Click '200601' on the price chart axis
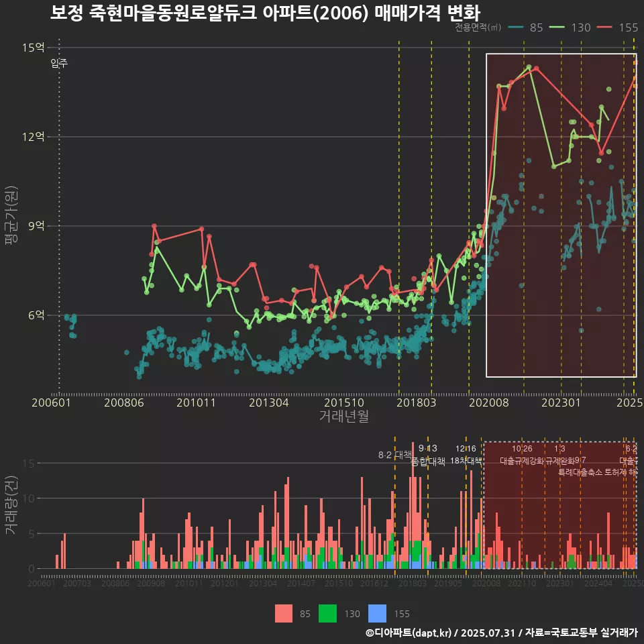Screen dimensions: 644x644 pyautogui.click(x=52, y=402)
